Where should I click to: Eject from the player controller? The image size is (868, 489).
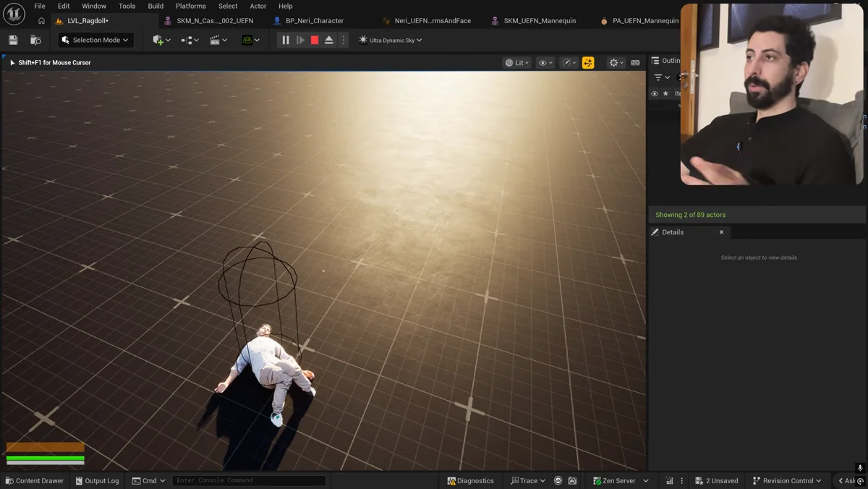pyautogui.click(x=329, y=41)
